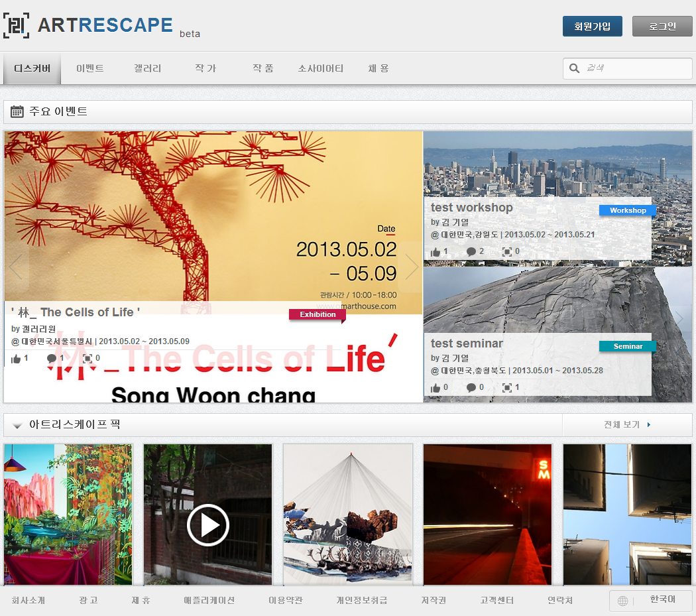Open the colorful landscape painting thumbnail

point(68,515)
